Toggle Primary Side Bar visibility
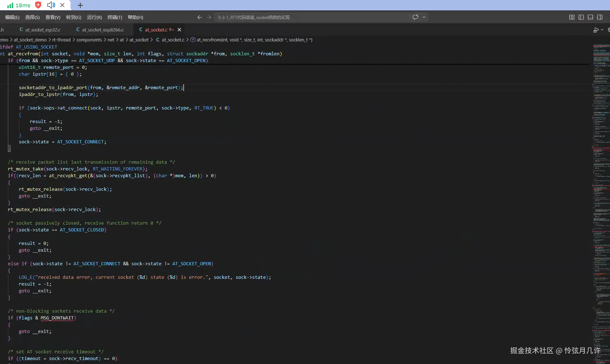This screenshot has width=610, height=364. (581, 17)
